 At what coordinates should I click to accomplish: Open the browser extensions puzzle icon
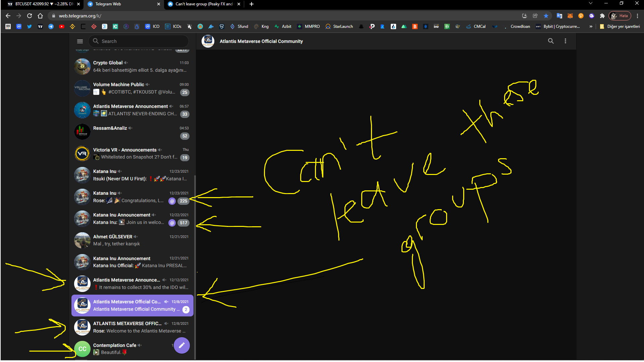[602, 16]
